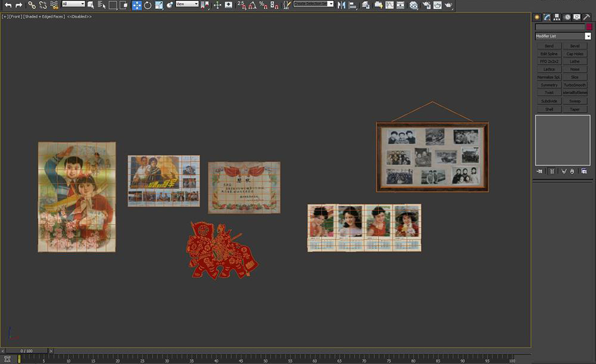Switch to the Modify panel tab
This screenshot has width=596, height=364.
547,17
